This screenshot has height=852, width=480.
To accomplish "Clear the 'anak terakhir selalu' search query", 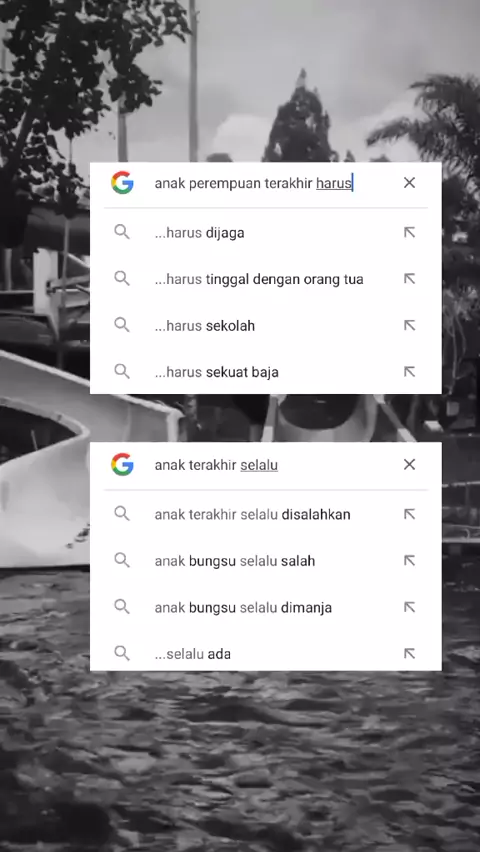I will coord(409,465).
